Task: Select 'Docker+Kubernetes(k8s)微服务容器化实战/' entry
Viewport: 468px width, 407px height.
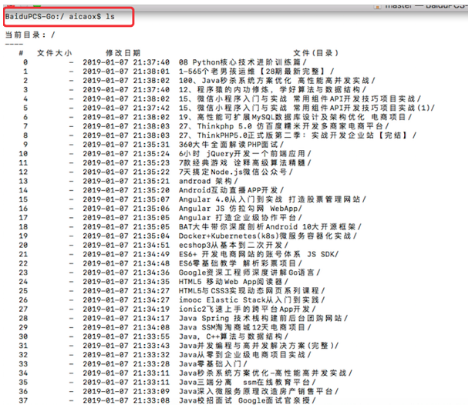Action: 268,236
